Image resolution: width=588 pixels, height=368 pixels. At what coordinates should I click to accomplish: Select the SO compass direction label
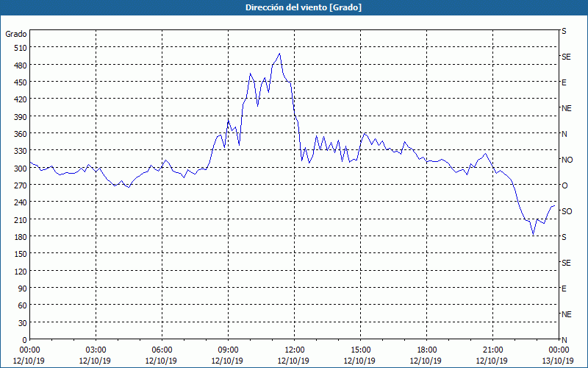[567, 211]
